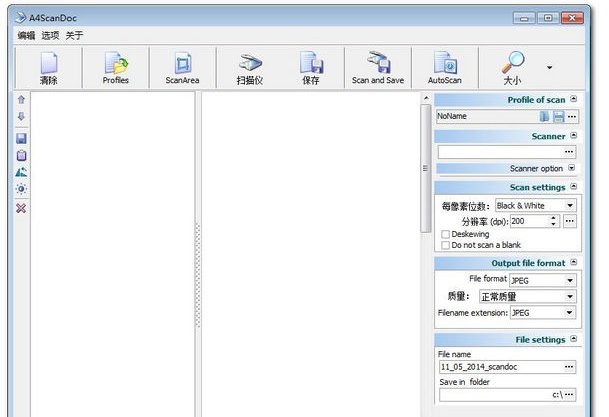Screen dimensions: 609x417
Task: Launch the AutoScan tool
Action: (x=445, y=68)
